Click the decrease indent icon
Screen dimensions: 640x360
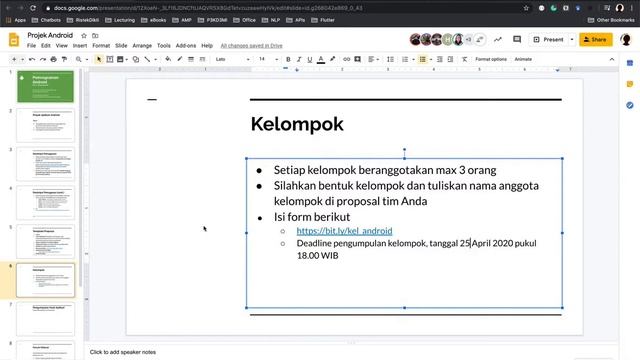[440, 60]
